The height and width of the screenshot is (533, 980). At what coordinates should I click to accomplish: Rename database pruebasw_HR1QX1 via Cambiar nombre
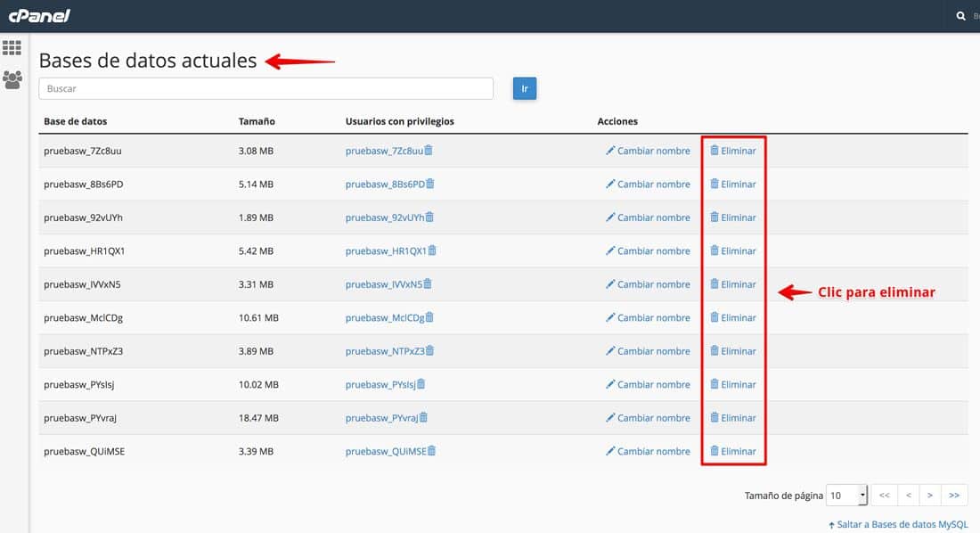648,250
